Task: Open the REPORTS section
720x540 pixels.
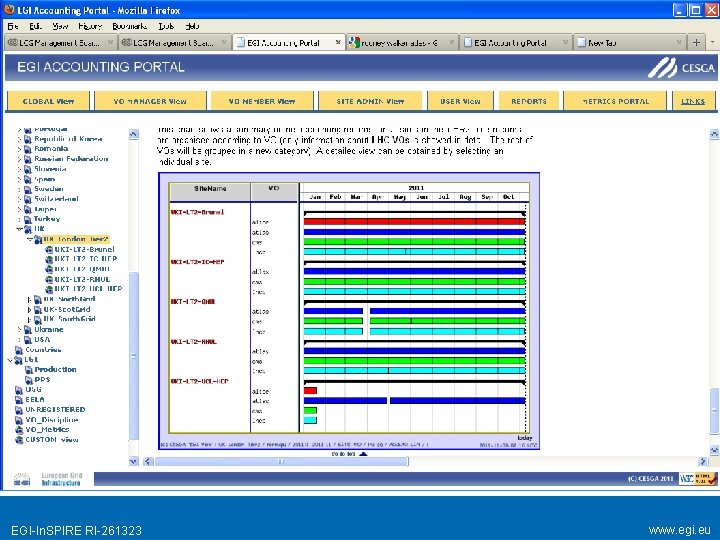Action: pos(529,101)
